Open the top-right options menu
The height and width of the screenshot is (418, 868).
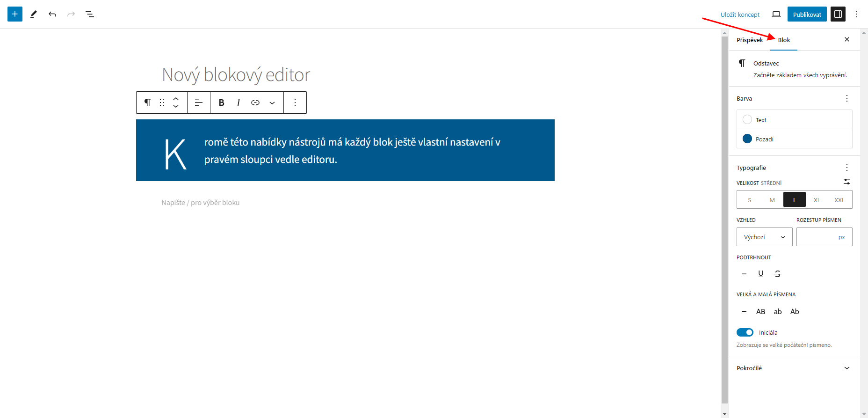click(x=857, y=14)
